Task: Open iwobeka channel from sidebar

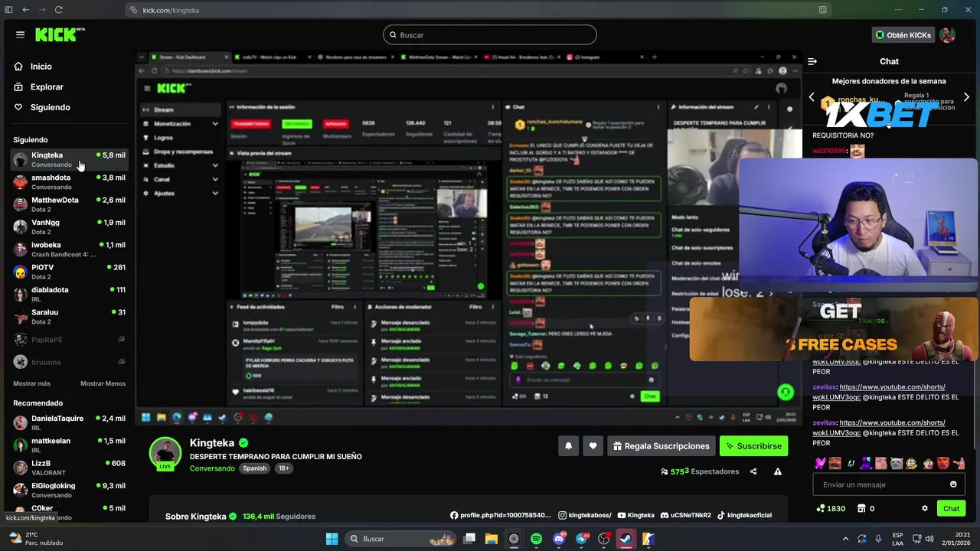Action: click(69, 249)
